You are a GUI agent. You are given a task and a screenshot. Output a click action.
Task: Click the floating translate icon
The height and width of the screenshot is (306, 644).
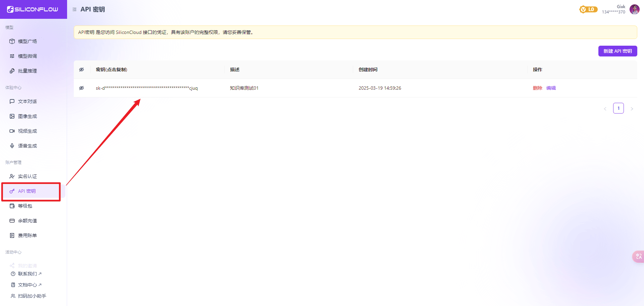[638, 257]
